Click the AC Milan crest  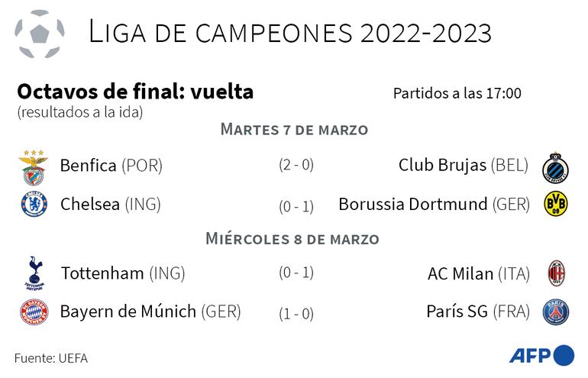pyautogui.click(x=556, y=273)
